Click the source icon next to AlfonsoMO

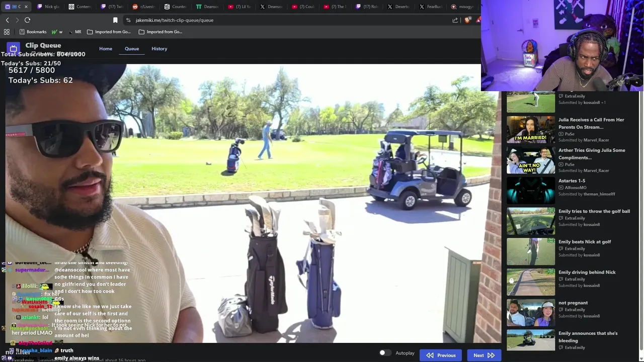pos(561,188)
